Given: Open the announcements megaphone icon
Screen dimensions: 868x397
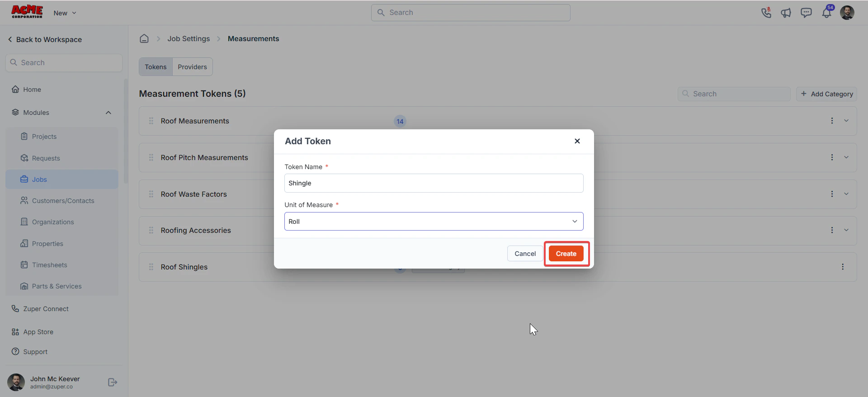Looking at the screenshot, I should click(786, 13).
